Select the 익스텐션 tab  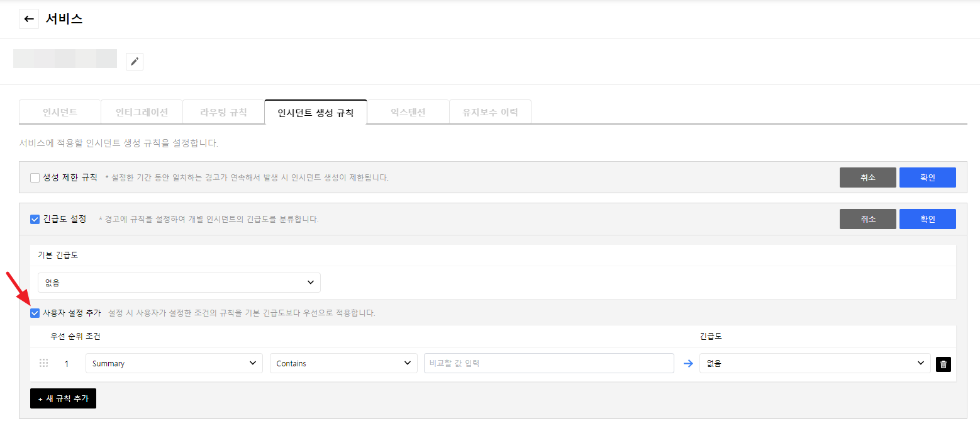(408, 113)
